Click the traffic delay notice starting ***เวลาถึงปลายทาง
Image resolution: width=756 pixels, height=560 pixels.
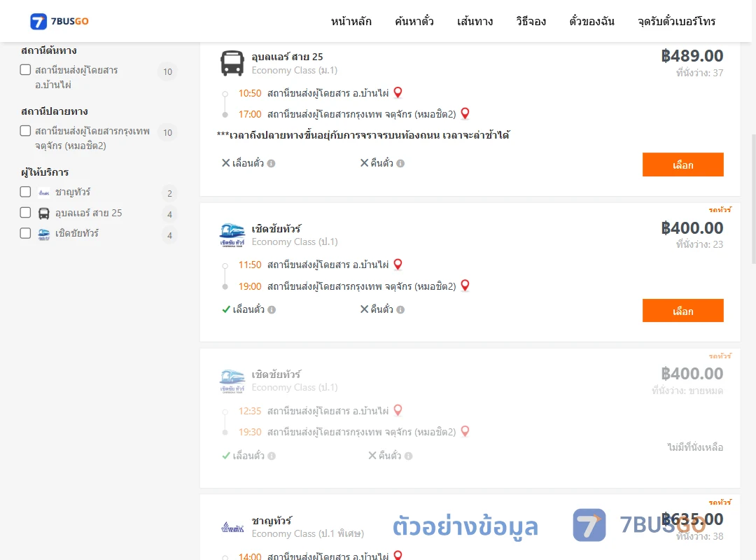click(363, 135)
